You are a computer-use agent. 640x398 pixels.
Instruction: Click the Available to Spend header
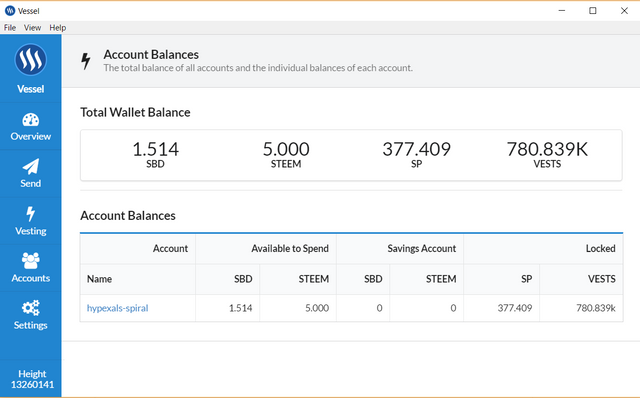tap(290, 249)
